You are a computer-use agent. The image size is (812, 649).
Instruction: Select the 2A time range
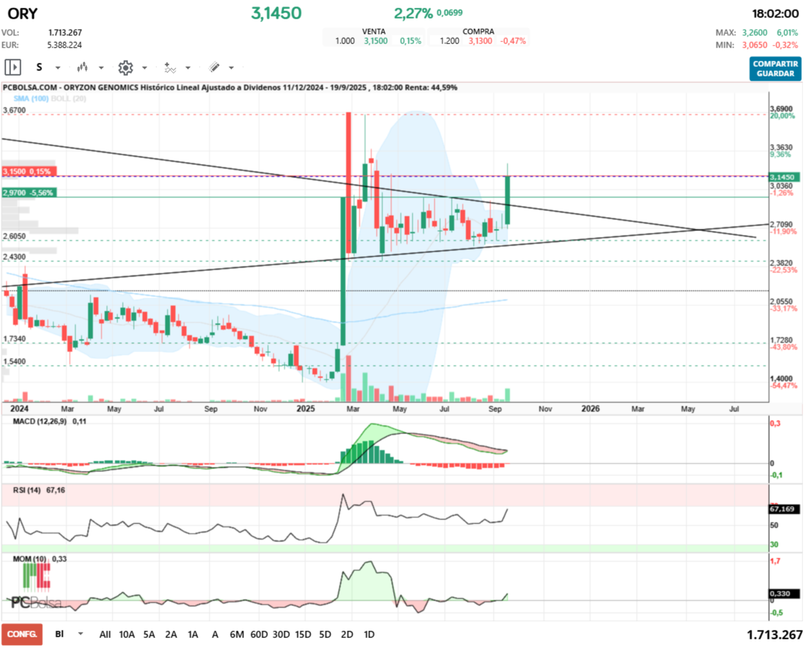(171, 635)
